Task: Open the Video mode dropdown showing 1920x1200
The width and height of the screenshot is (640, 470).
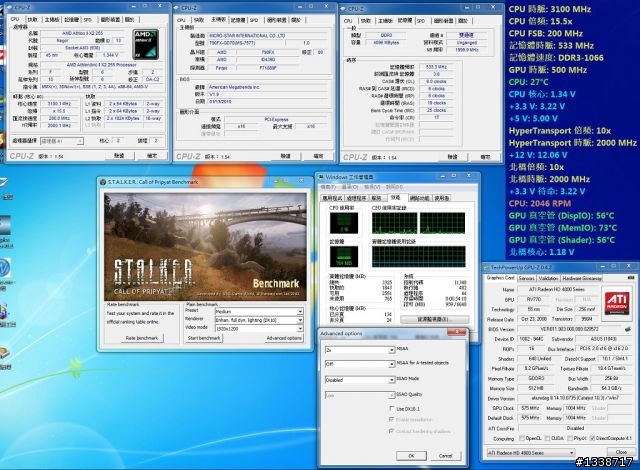Action: click(x=259, y=328)
